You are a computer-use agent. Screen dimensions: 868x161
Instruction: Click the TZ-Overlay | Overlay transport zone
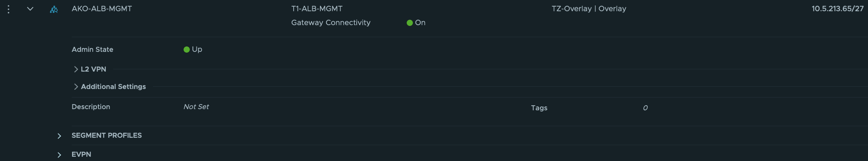588,9
